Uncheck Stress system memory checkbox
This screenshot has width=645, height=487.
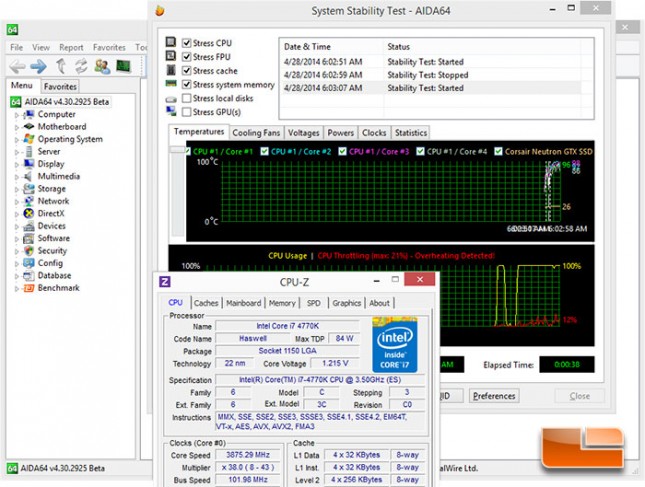(x=186, y=84)
